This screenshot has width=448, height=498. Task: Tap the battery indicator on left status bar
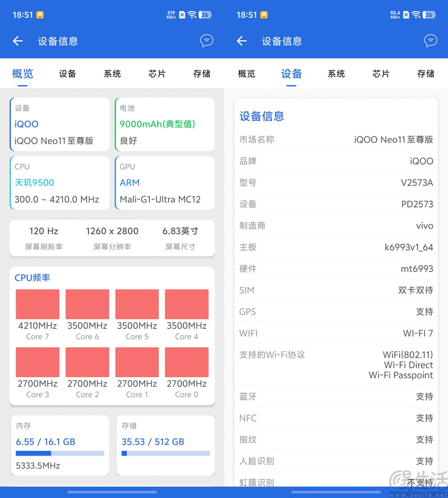coord(205,14)
